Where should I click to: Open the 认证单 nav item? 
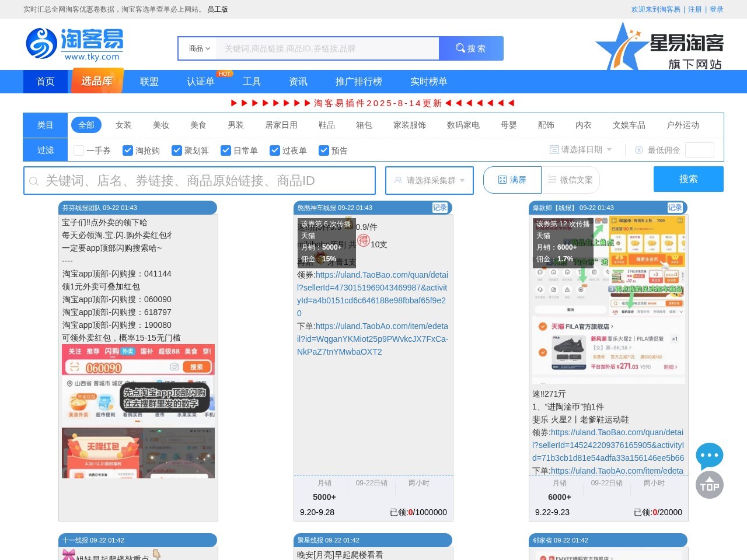tap(201, 82)
